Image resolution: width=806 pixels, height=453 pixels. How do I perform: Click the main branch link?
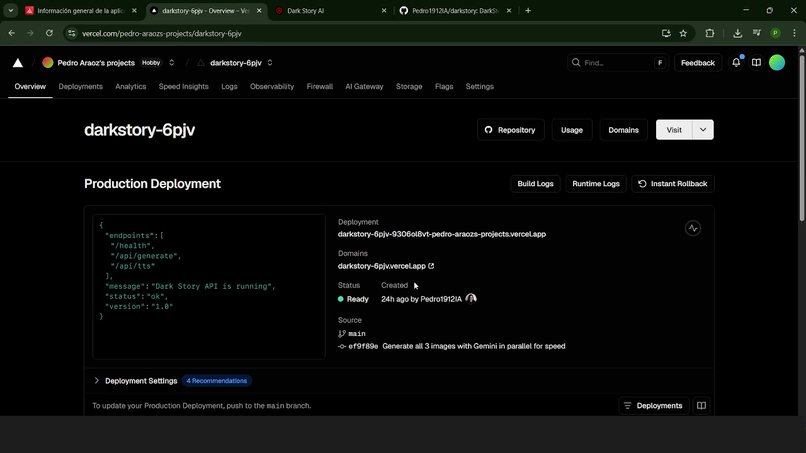point(357,333)
